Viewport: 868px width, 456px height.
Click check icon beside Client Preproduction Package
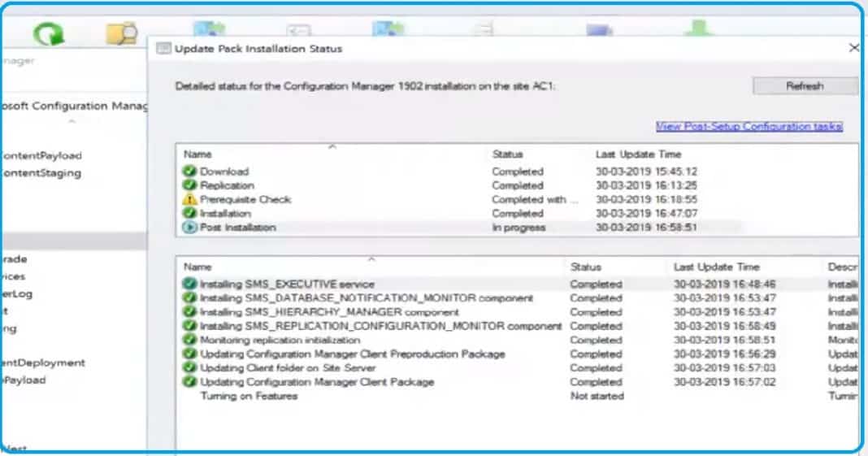coord(189,354)
